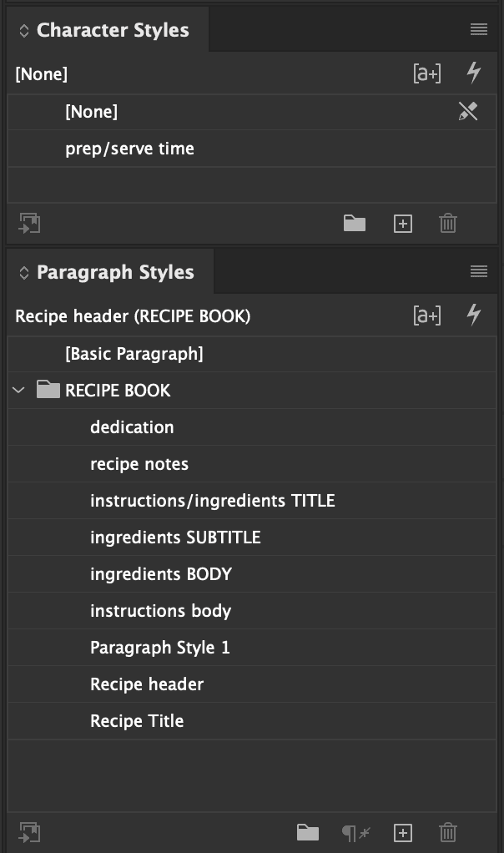
Task: Clear overrides in Paragraph Styles panel
Action: (x=355, y=832)
